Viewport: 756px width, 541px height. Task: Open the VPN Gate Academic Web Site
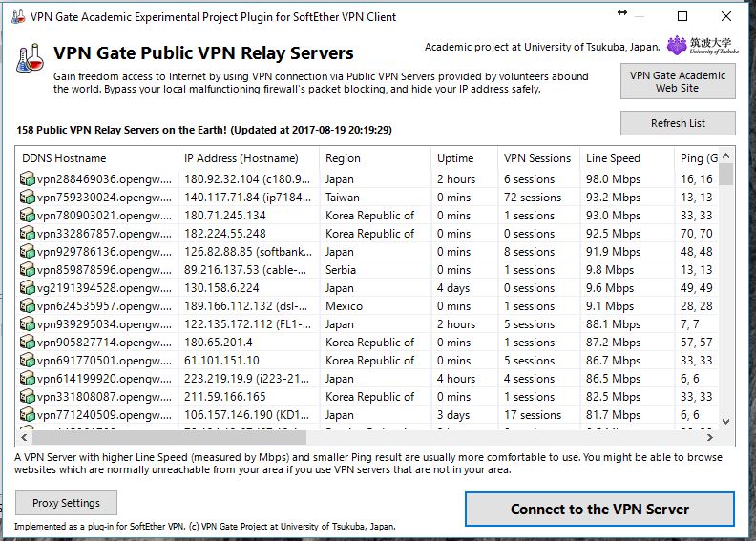click(678, 82)
